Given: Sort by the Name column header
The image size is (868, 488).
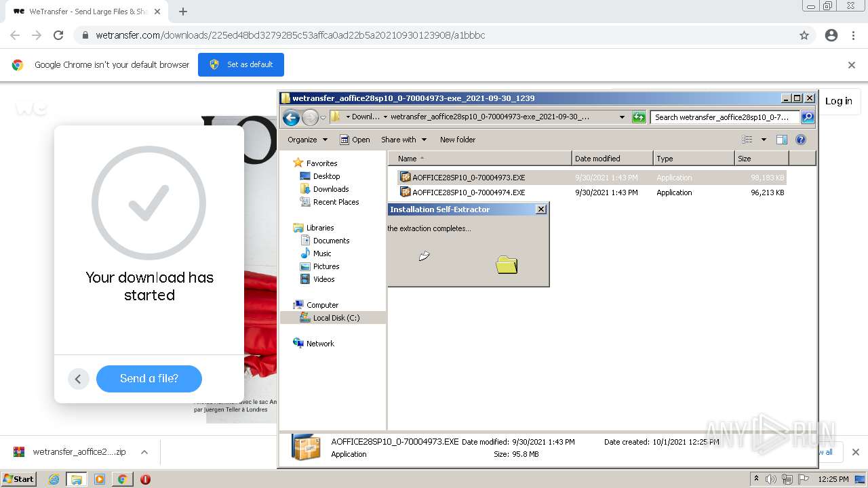Looking at the screenshot, I should (x=480, y=159).
